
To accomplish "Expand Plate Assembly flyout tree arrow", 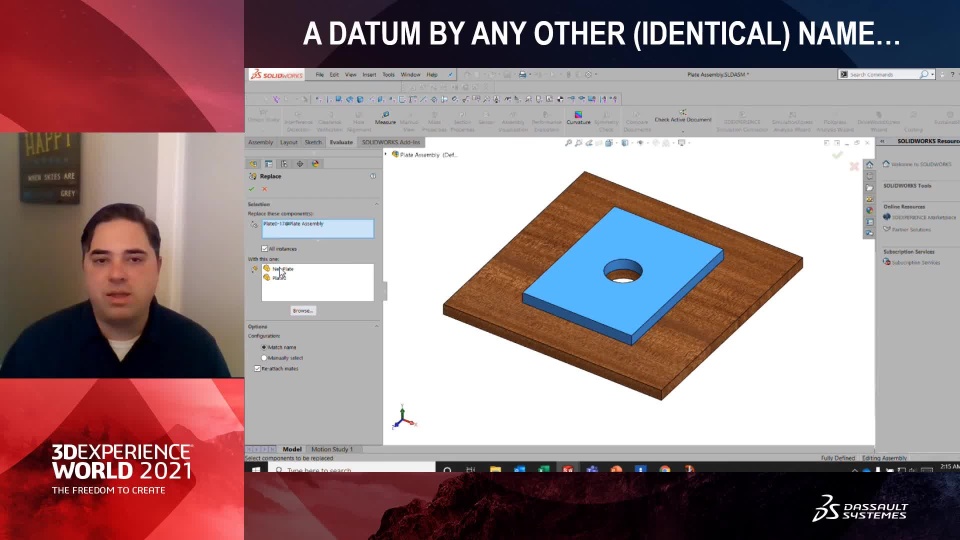I will click(386, 154).
